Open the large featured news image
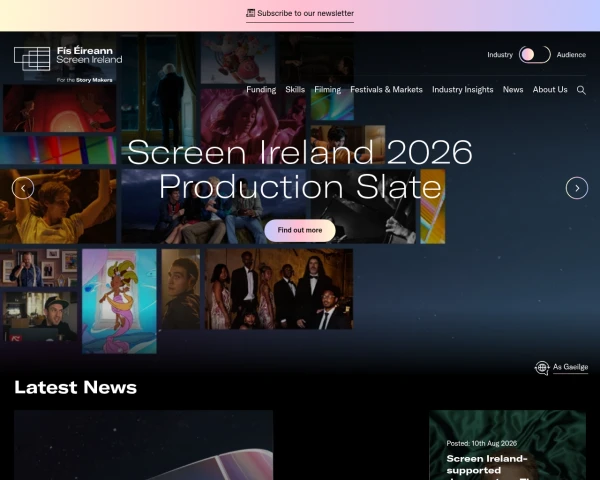The image size is (600, 480). click(143, 445)
